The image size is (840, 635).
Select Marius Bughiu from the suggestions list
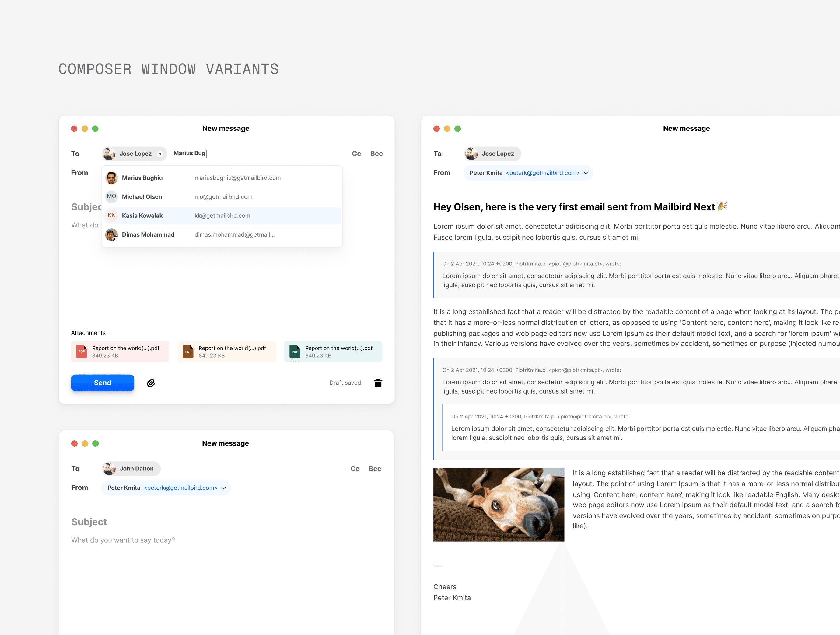coord(222,178)
